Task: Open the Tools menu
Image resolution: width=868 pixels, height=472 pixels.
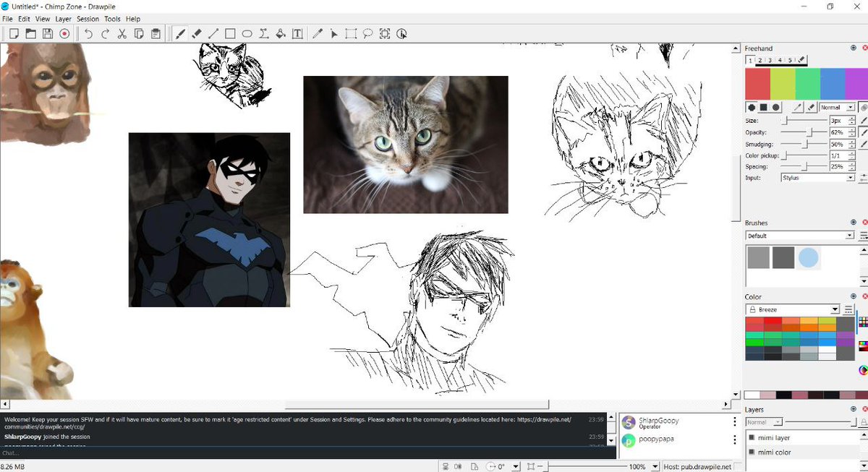Action: (112, 19)
